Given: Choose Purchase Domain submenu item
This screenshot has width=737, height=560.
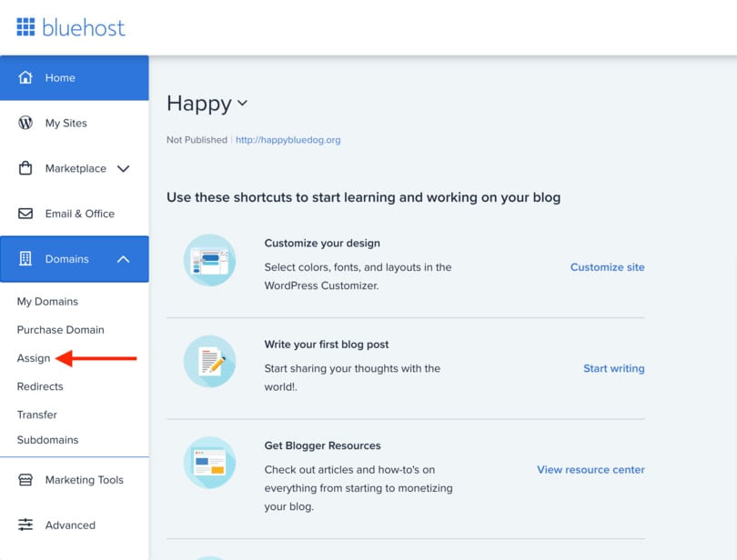Looking at the screenshot, I should (61, 330).
